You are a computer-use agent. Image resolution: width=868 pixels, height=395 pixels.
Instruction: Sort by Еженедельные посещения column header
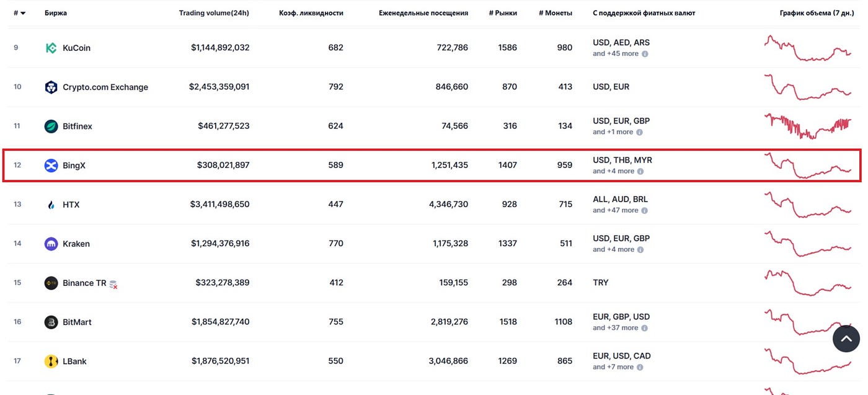[x=423, y=13]
